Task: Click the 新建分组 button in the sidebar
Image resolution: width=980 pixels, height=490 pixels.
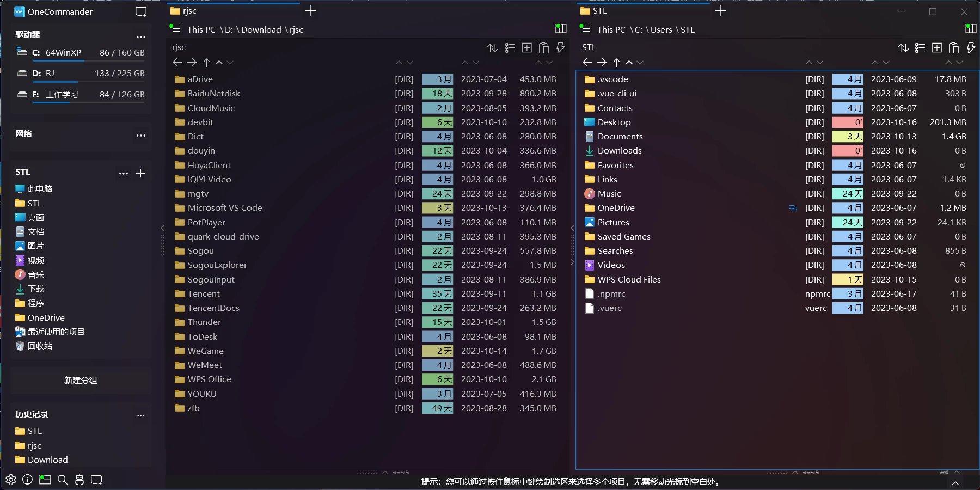Action: (x=81, y=380)
